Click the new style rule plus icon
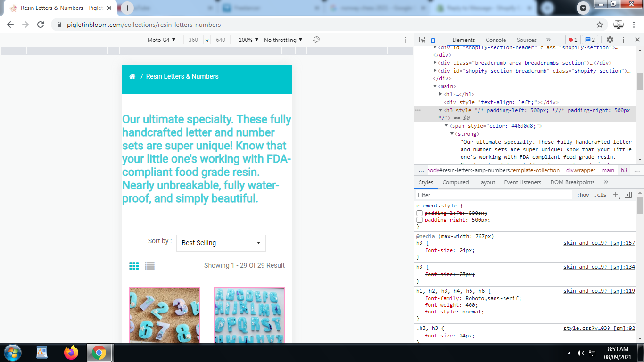644x362 pixels. [x=615, y=195]
